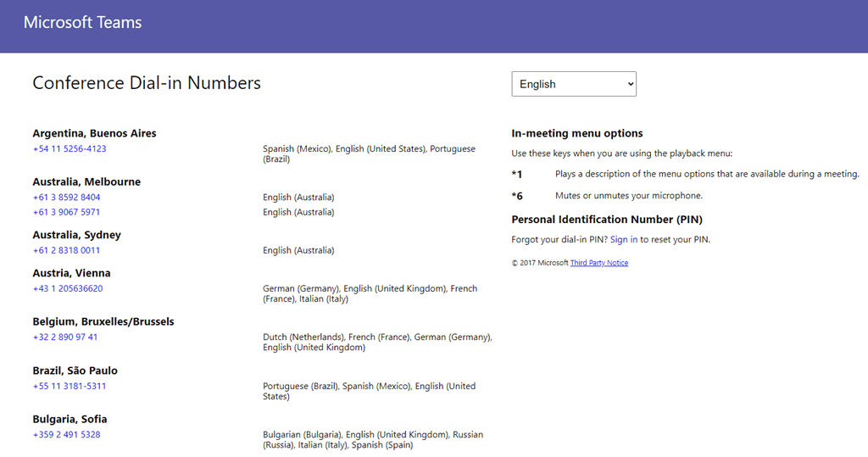
Task: Call São Paulo number +55 11 3181-5311
Action: pos(70,386)
